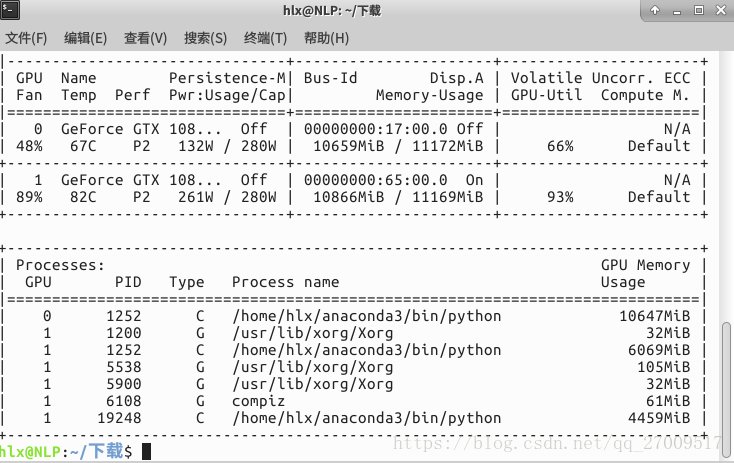The height and width of the screenshot is (463, 734).
Task: Click the PID column header
Action: click(x=128, y=282)
